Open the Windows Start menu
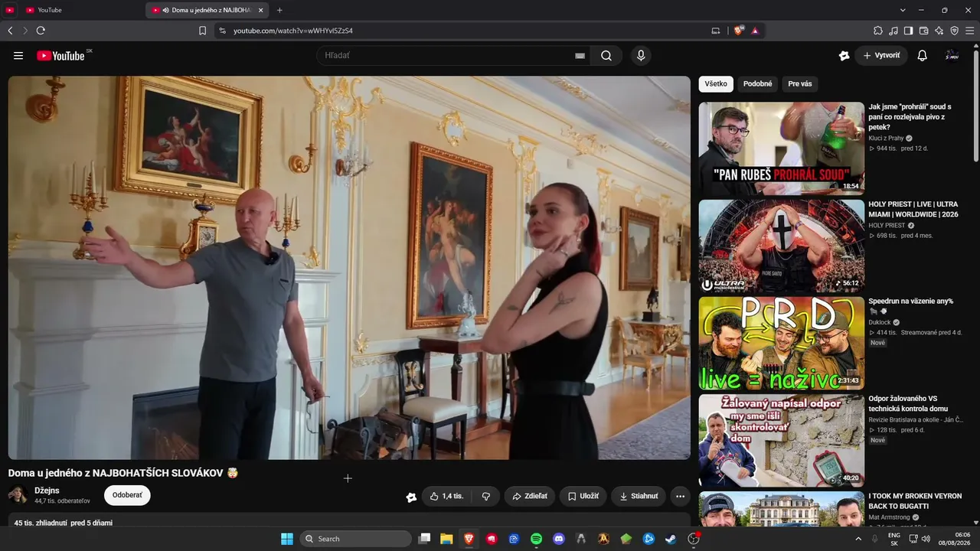The height and width of the screenshot is (551, 980). click(x=287, y=539)
